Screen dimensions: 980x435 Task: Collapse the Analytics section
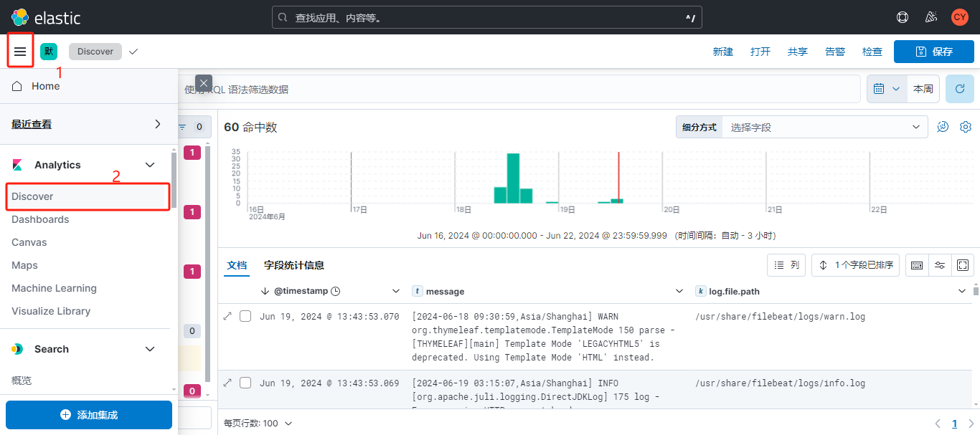150,165
